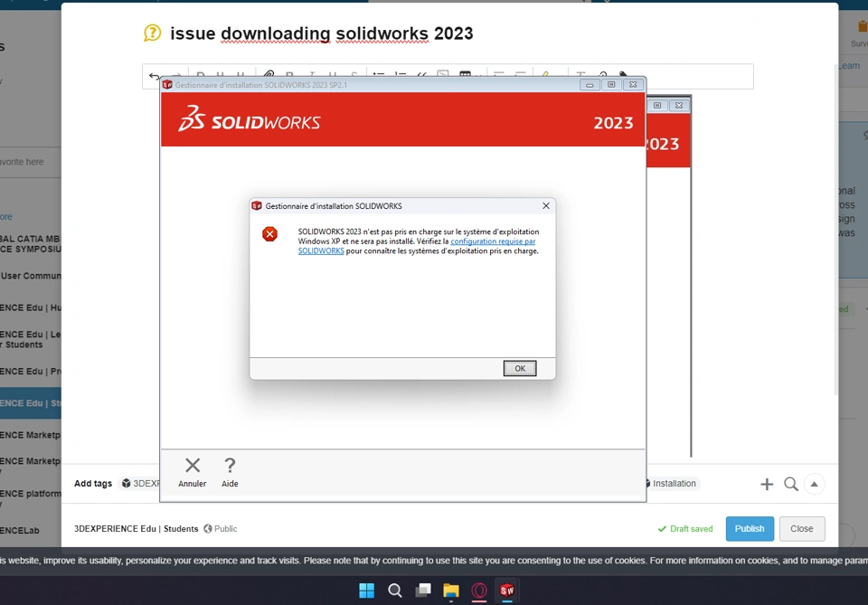This screenshot has height=605, width=868.
Task: Click the plus icon to add tag
Action: pyautogui.click(x=766, y=485)
